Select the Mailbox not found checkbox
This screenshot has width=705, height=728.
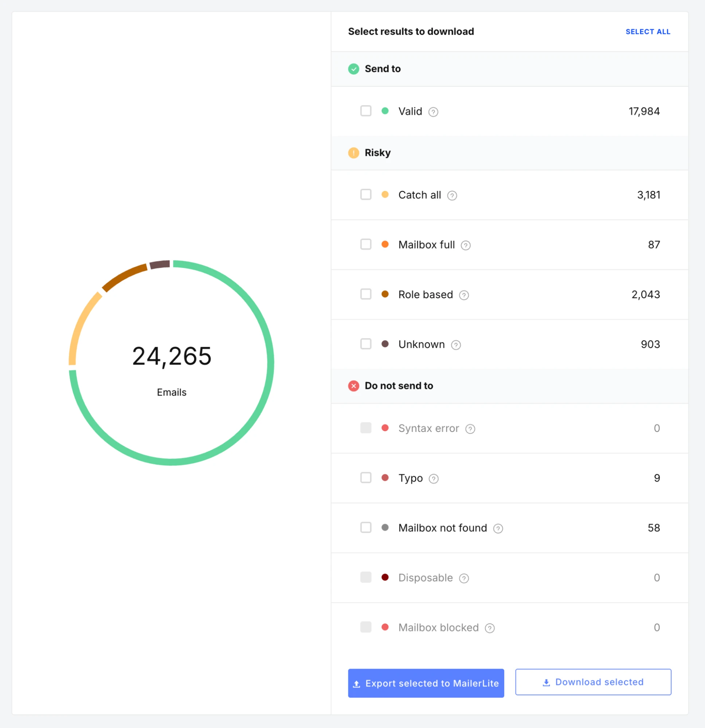click(366, 527)
